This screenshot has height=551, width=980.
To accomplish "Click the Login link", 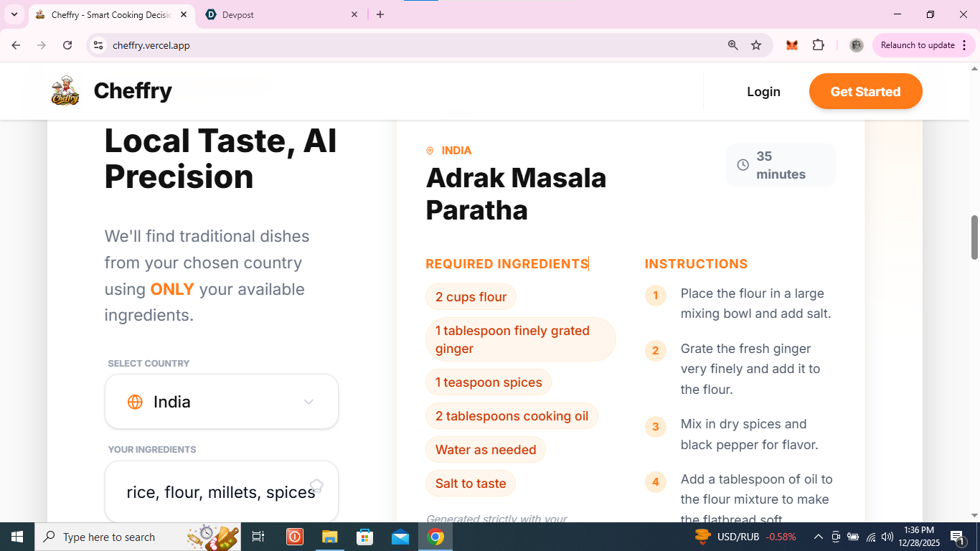I will [763, 91].
